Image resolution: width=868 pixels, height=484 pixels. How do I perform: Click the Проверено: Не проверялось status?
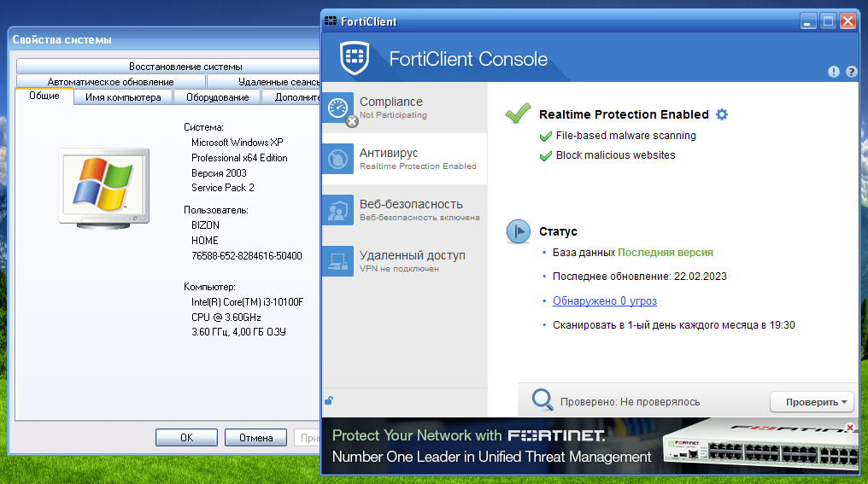point(630,402)
